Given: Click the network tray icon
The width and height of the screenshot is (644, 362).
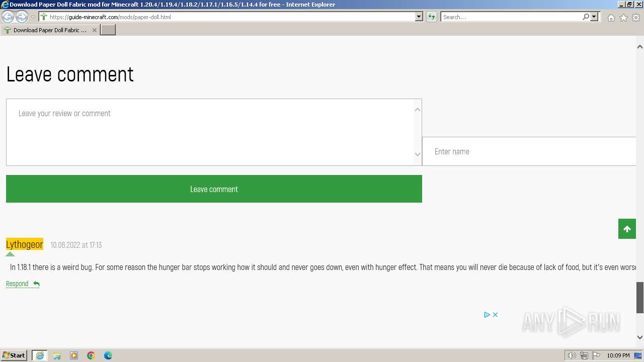Looking at the screenshot, I should click(584, 355).
